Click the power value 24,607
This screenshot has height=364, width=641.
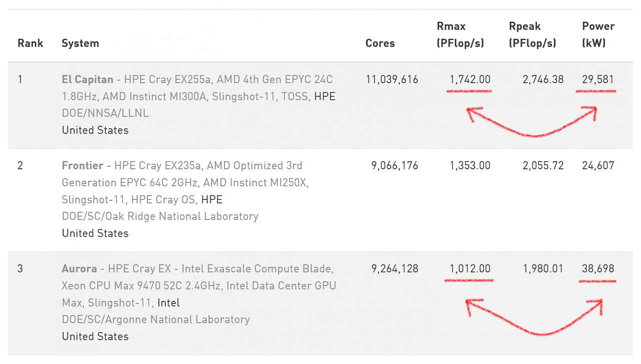pyautogui.click(x=598, y=165)
